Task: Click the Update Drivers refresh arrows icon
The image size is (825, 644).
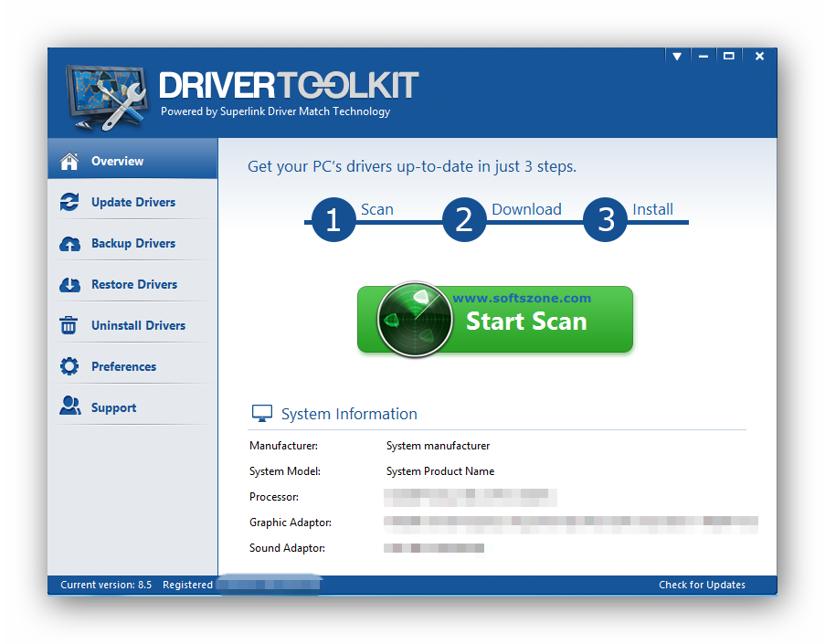Action: 69,202
